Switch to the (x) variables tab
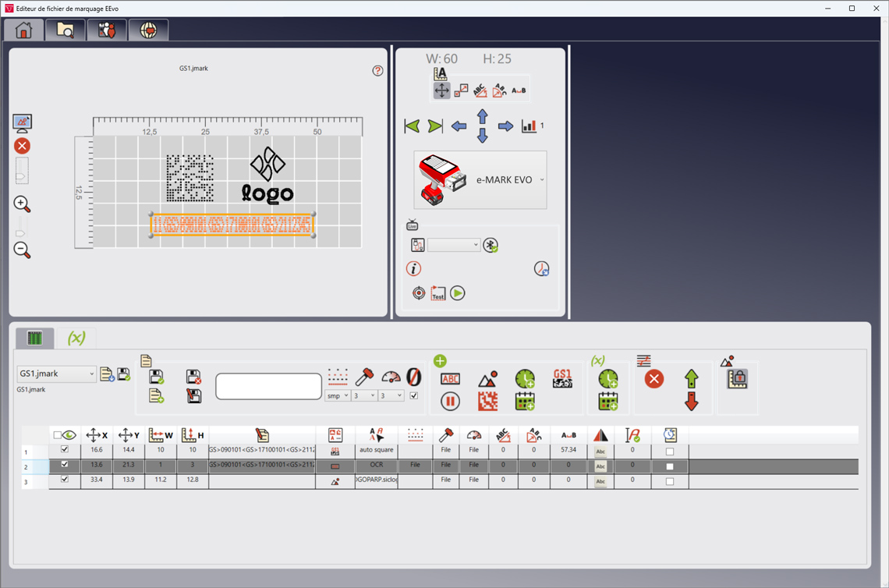Image resolution: width=889 pixels, height=588 pixels. 76,338
